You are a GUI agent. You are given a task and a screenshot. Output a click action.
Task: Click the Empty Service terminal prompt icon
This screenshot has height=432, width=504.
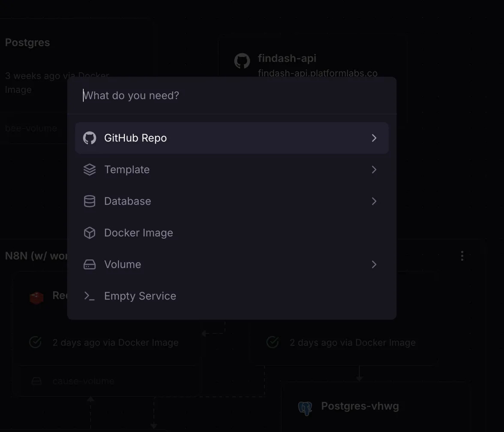(89, 296)
